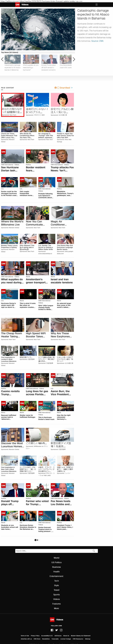Click the AdChoices triangle icon beside Smartfeed

click(72, 88)
